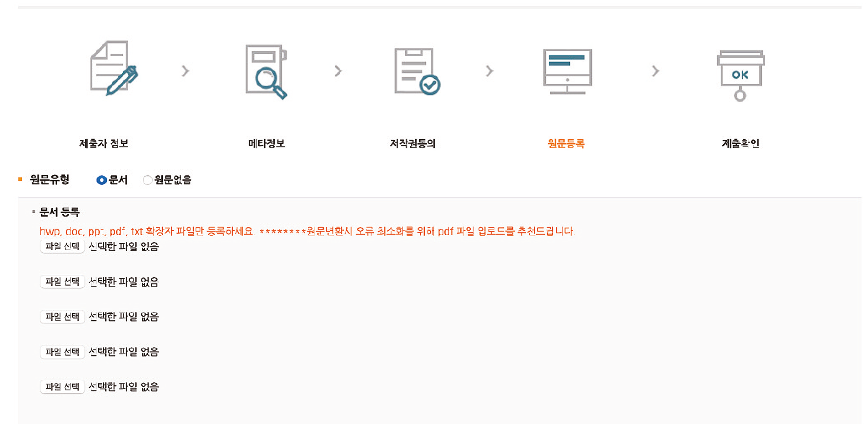This screenshot has width=868, height=424.
Task: Click arrow before 제출확인 step
Action: tap(655, 71)
